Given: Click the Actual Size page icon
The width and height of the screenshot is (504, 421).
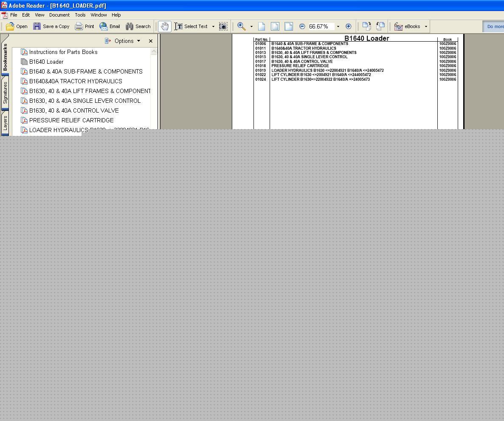Looking at the screenshot, I should coord(262,26).
